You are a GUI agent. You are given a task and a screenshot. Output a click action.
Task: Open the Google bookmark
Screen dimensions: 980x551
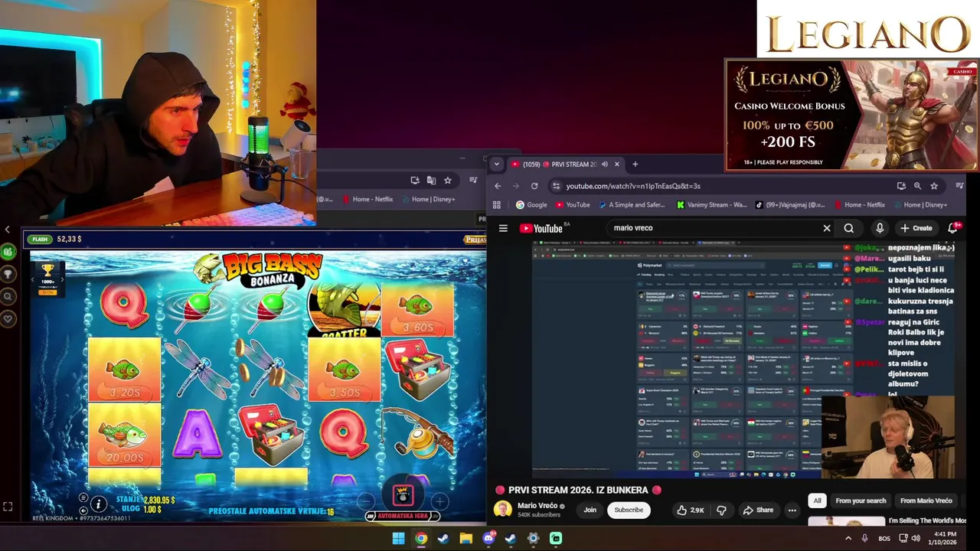[531, 205]
